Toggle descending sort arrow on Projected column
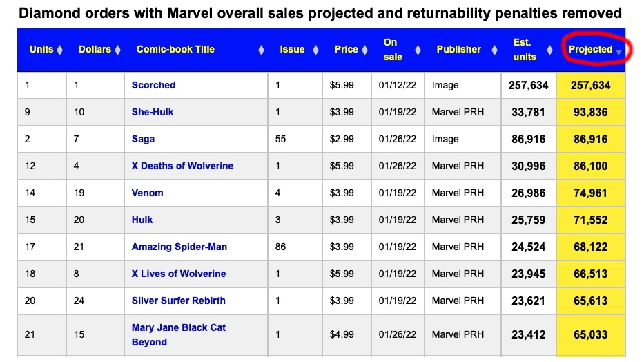This screenshot has height=362, width=644. (619, 52)
